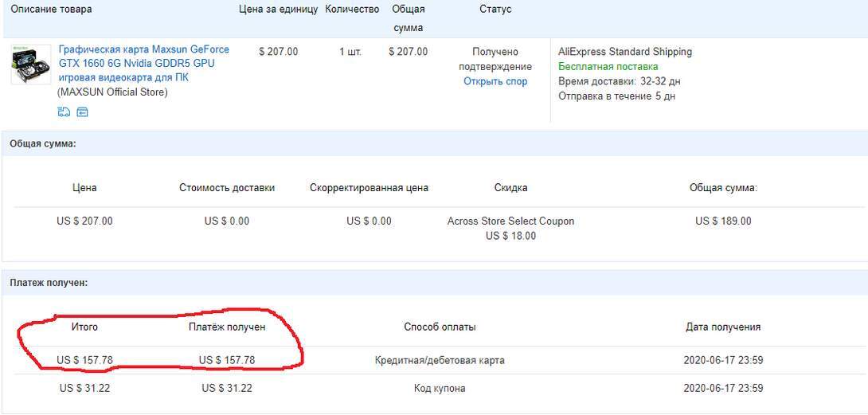Image resolution: width=868 pixels, height=415 pixels.
Task: Select the AliExpress Standard Shipping text
Action: (625, 52)
